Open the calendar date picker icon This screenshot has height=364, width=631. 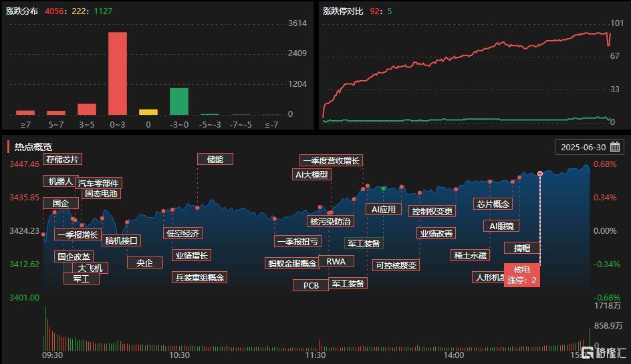pyautogui.click(x=614, y=147)
